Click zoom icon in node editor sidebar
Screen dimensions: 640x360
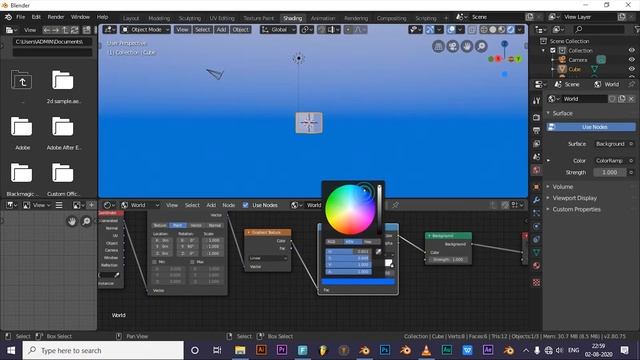[86, 221]
